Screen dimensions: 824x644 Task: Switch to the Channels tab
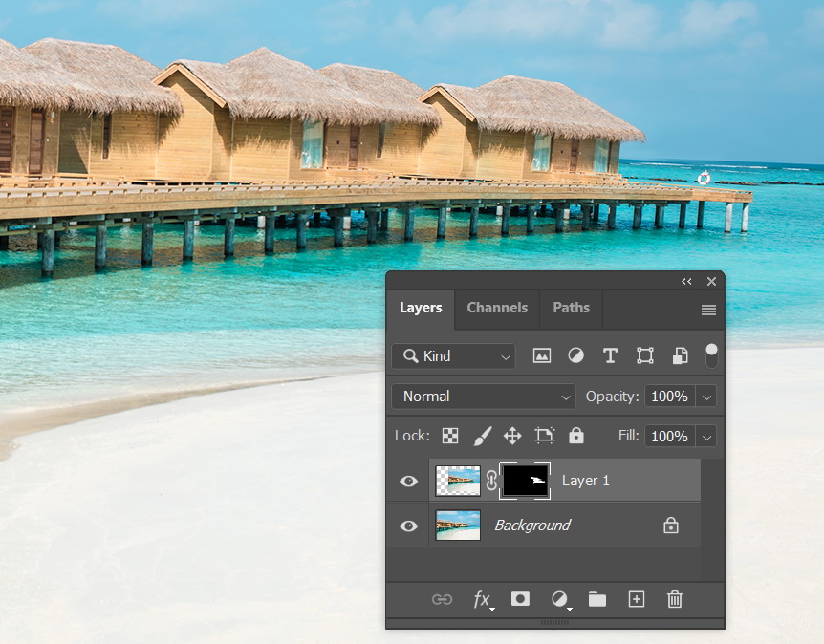point(497,308)
